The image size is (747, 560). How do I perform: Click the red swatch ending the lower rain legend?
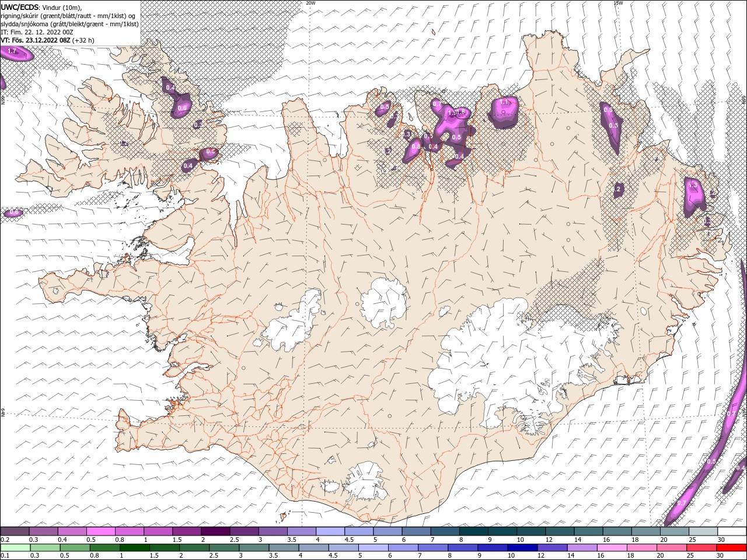pos(732,547)
